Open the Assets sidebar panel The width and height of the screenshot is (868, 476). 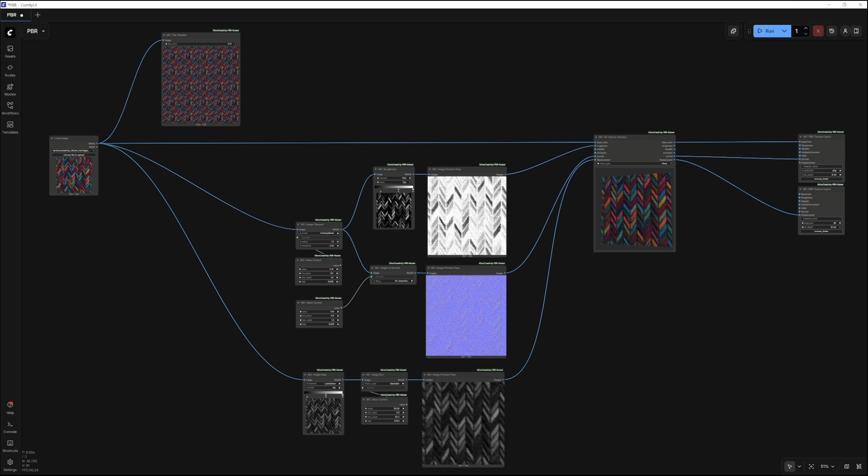click(10, 51)
